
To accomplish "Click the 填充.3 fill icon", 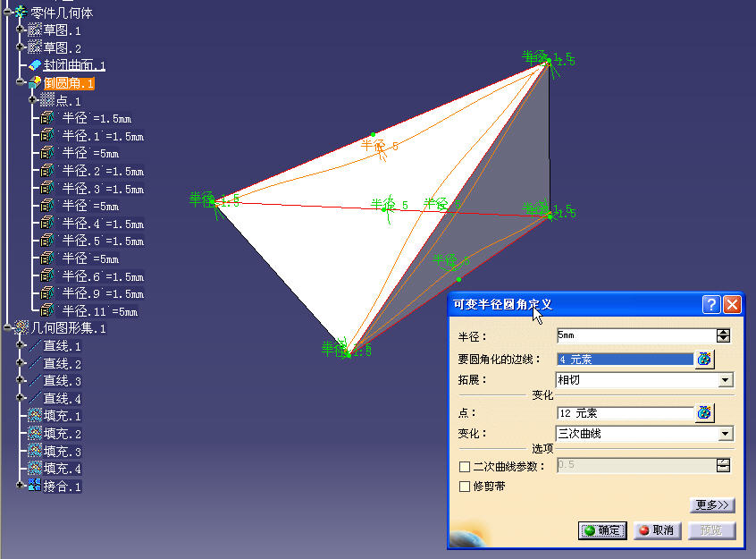I will point(35,451).
